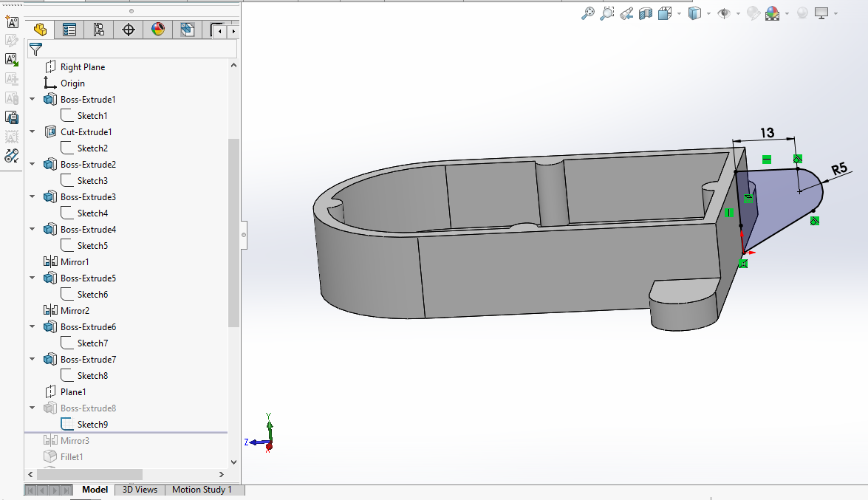Open the Apply Scene appearance dropdown

pyautogui.click(x=787, y=13)
